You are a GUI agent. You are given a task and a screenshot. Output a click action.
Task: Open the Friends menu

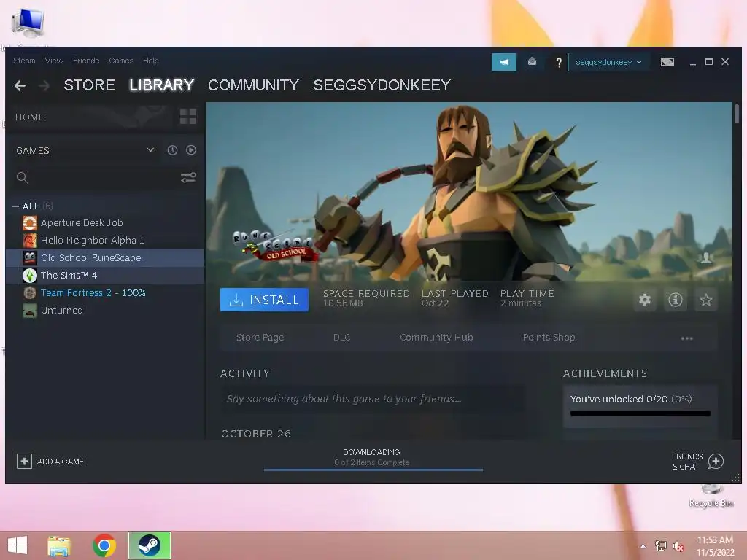pyautogui.click(x=86, y=61)
